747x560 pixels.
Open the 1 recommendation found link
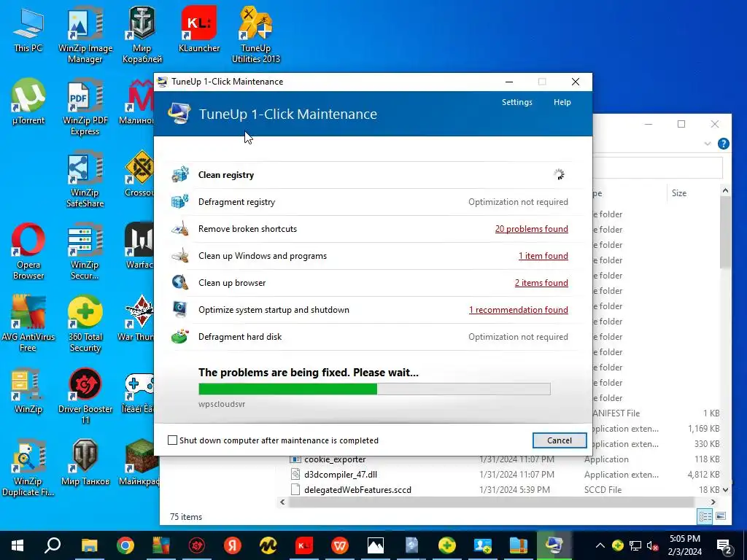pos(519,309)
